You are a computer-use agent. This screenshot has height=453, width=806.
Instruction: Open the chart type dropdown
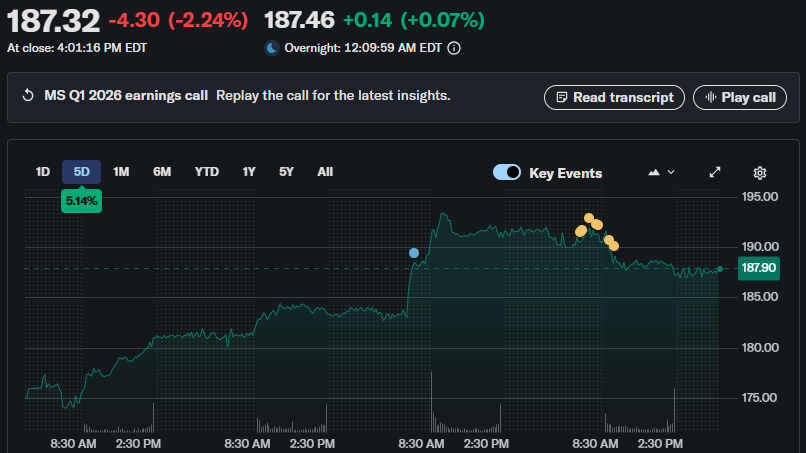click(661, 172)
